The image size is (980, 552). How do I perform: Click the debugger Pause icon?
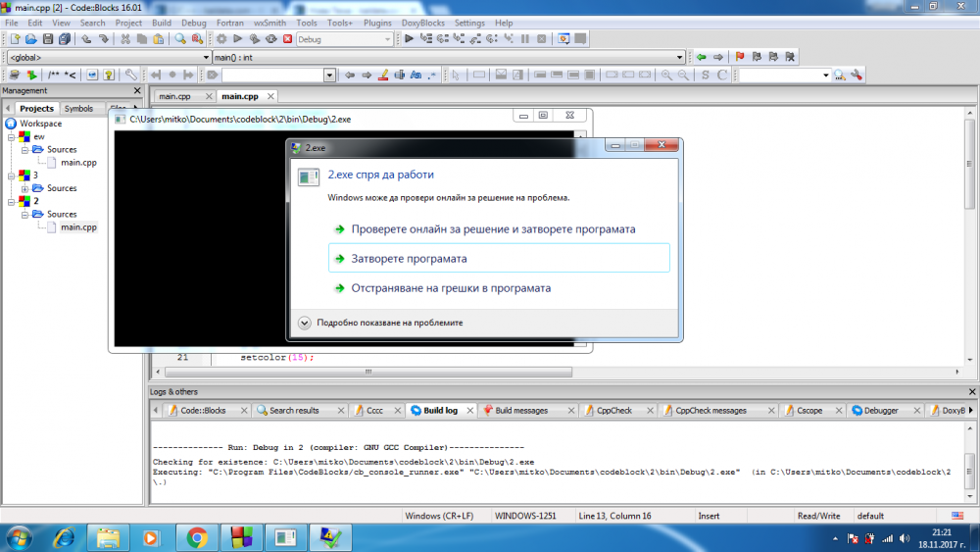tap(525, 39)
